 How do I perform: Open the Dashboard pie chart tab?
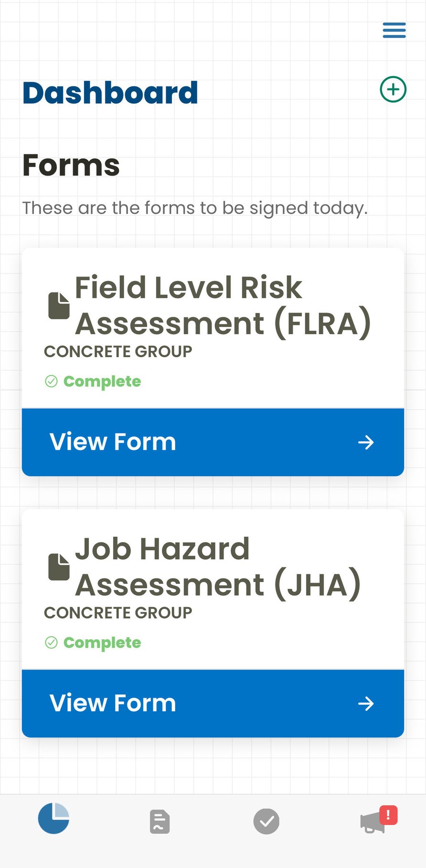tap(53, 818)
